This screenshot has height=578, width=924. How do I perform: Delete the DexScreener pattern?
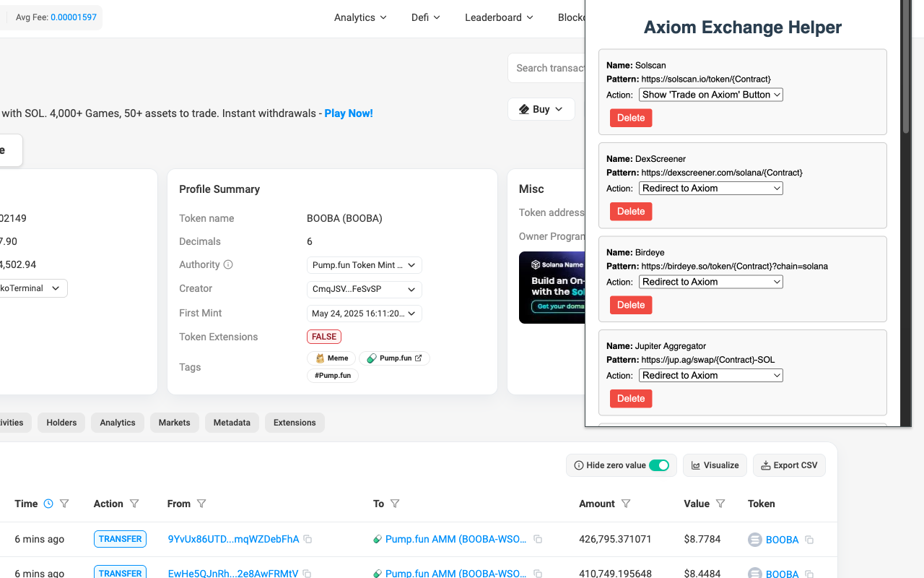(631, 212)
